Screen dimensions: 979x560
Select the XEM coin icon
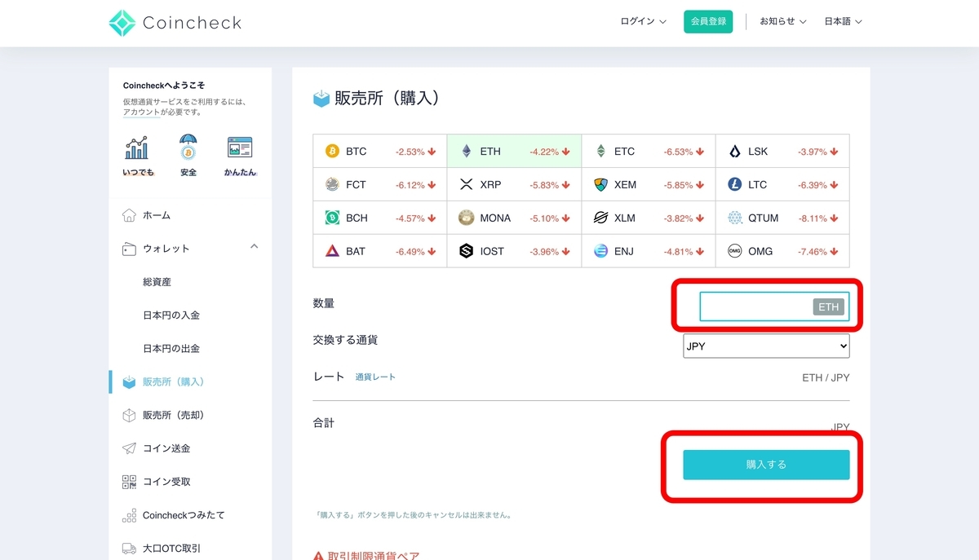tap(601, 184)
